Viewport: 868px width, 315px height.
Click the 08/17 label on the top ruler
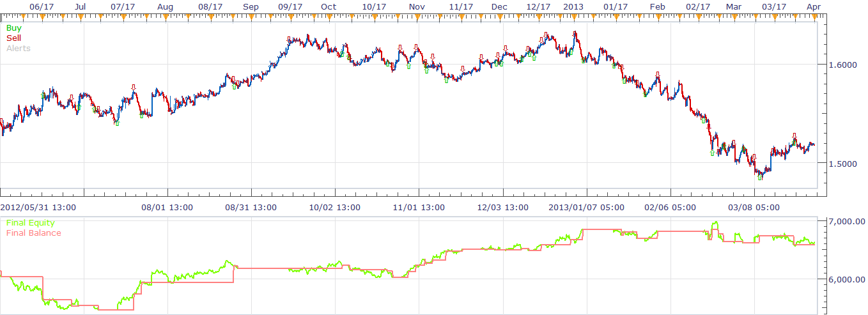click(210, 6)
